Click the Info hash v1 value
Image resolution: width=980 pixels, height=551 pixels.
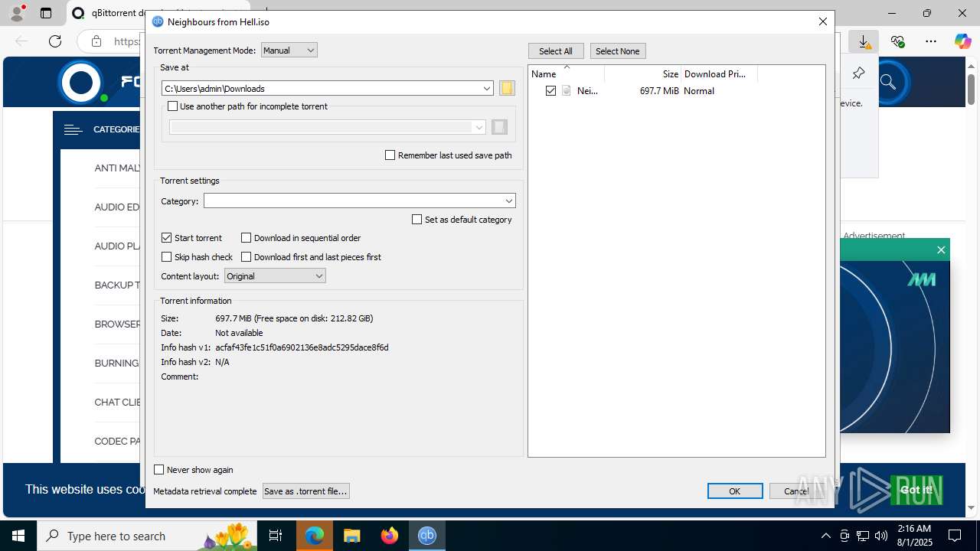point(302,347)
